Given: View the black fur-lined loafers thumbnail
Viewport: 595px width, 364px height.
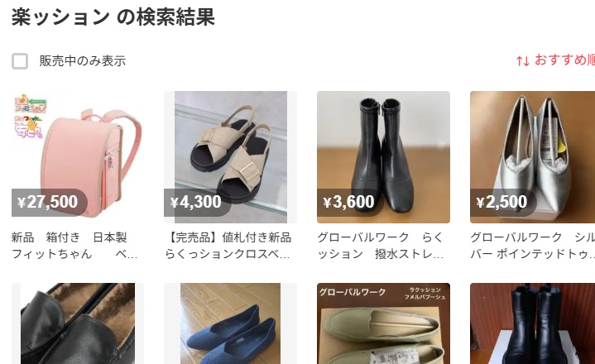Looking at the screenshot, I should (x=78, y=323).
